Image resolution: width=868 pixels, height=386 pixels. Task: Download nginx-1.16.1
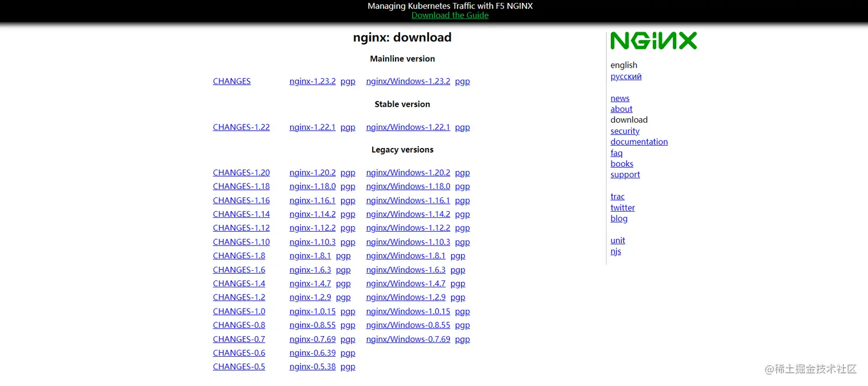[312, 201]
